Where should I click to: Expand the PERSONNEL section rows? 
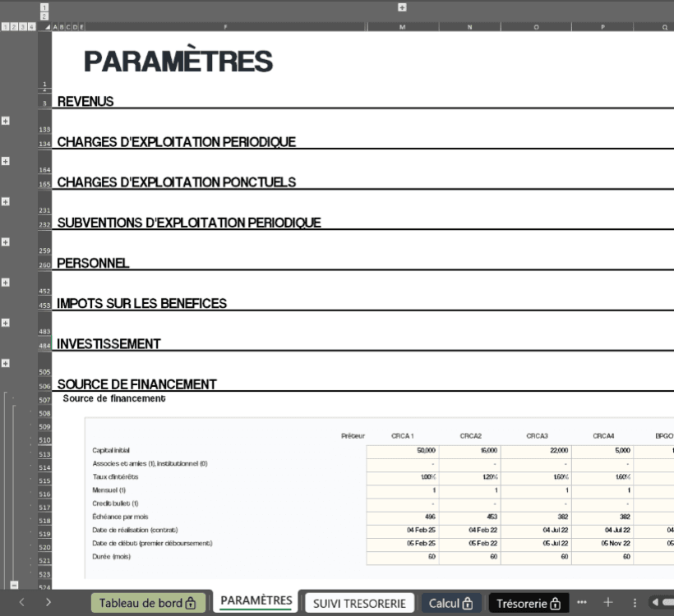6,283
